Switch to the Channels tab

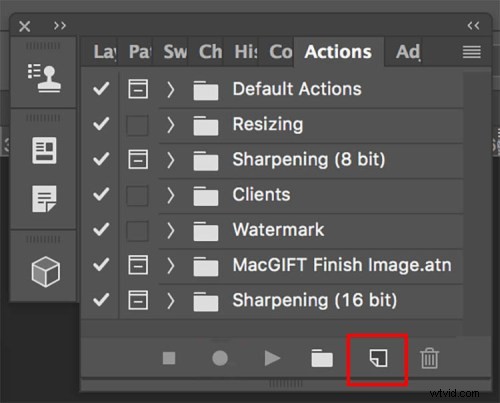coord(210,52)
